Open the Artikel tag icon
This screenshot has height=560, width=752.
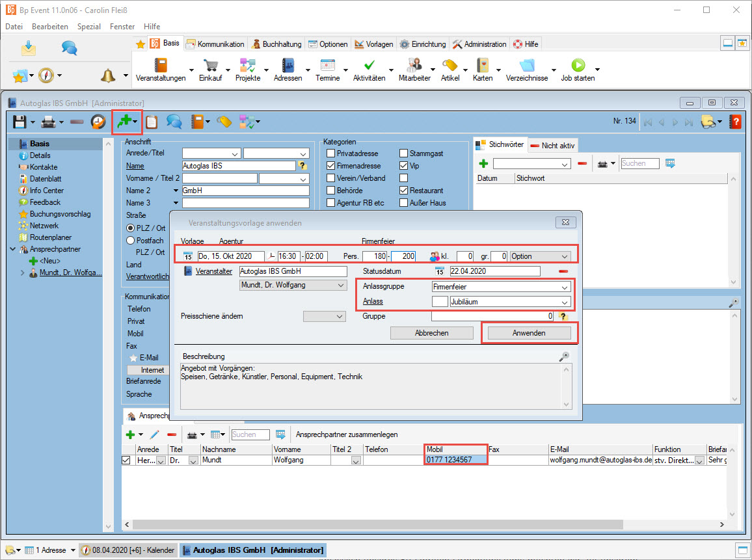[450, 66]
